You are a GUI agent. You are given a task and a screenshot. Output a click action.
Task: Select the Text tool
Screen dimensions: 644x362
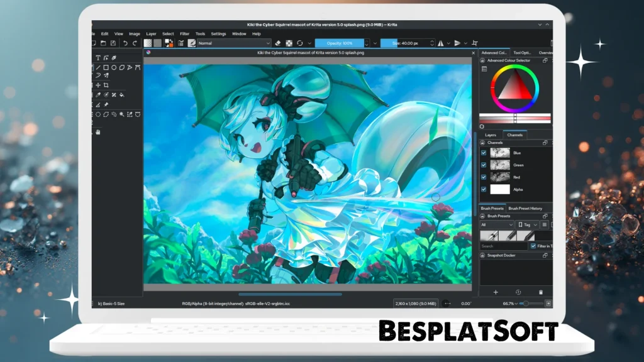click(98, 57)
